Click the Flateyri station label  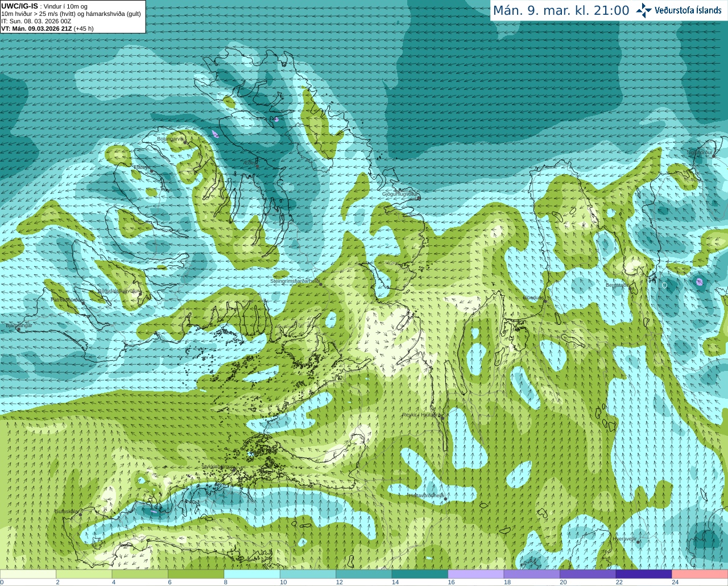point(142,167)
